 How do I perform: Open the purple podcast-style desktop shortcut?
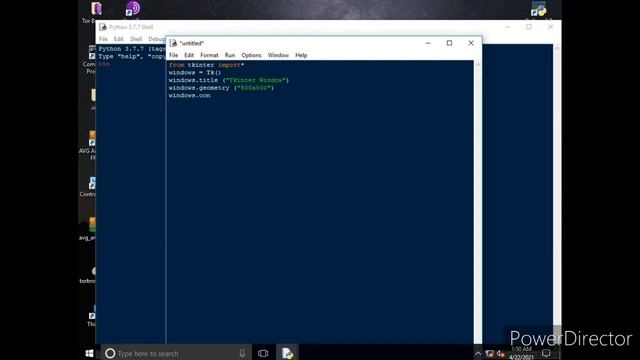click(x=133, y=9)
